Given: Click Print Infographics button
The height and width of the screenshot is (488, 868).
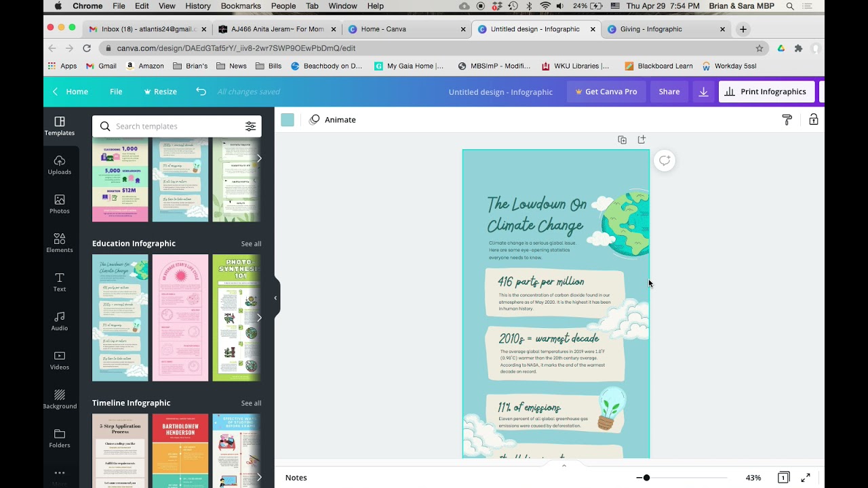Looking at the screenshot, I should [766, 91].
